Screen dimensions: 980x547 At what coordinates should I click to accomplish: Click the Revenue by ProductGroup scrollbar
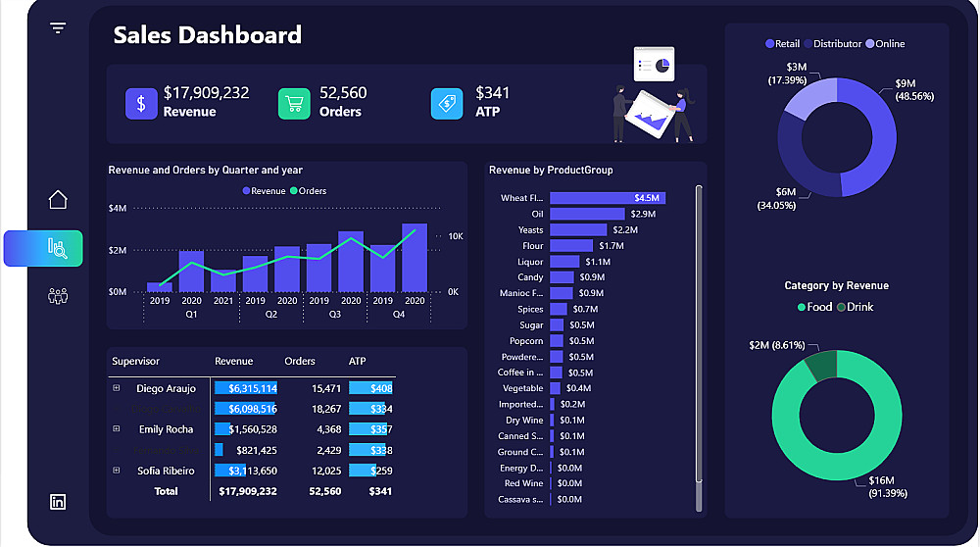pyautogui.click(x=699, y=348)
